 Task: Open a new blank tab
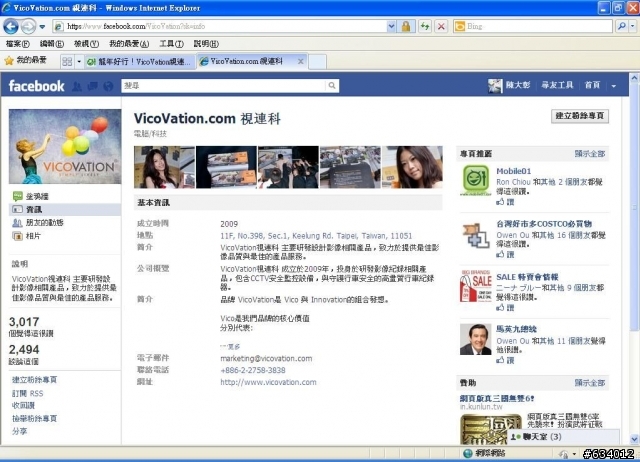[x=317, y=62]
